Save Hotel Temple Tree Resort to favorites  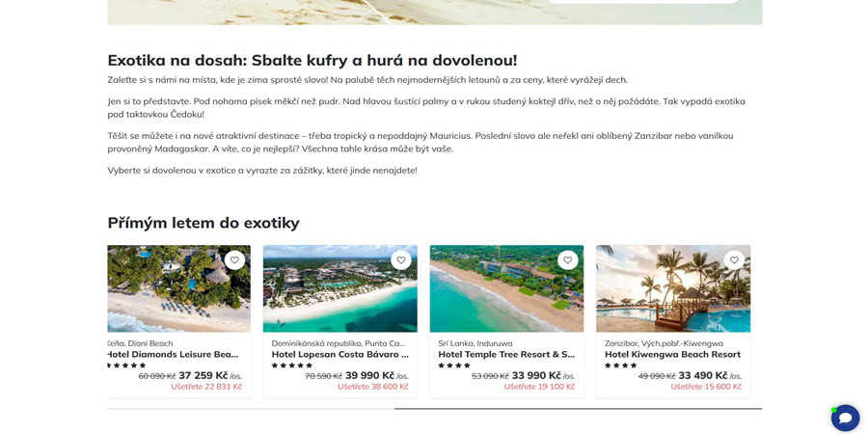[x=567, y=260]
